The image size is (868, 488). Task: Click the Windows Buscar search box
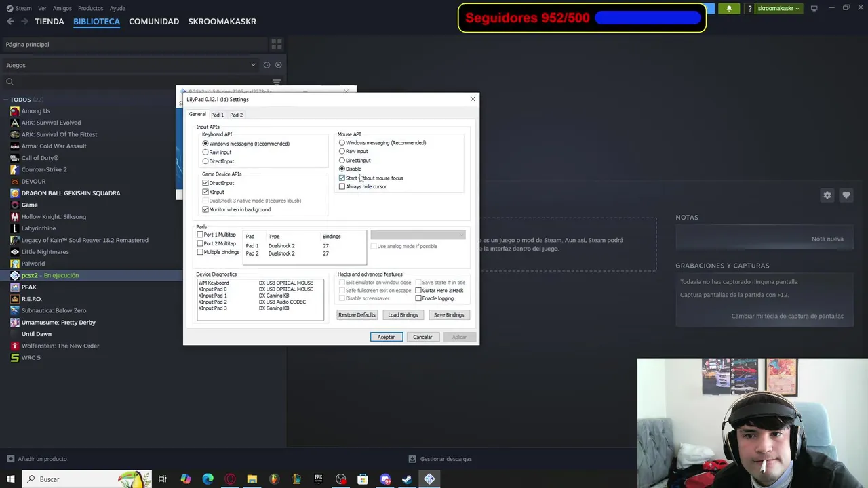(x=88, y=479)
